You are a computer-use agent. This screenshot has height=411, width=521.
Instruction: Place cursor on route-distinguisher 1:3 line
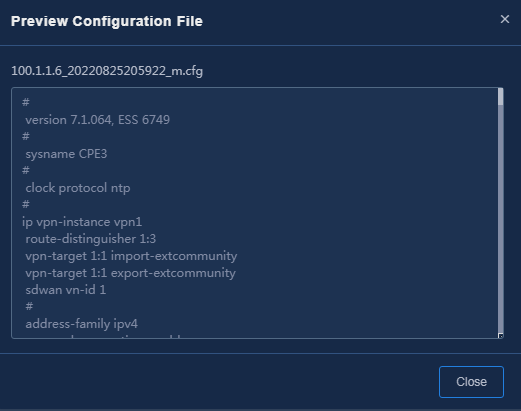click(91, 239)
